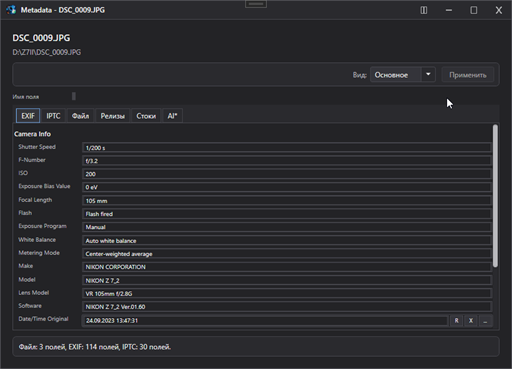
Task: Click the X button beside Date/Time Original
Action: (x=471, y=321)
